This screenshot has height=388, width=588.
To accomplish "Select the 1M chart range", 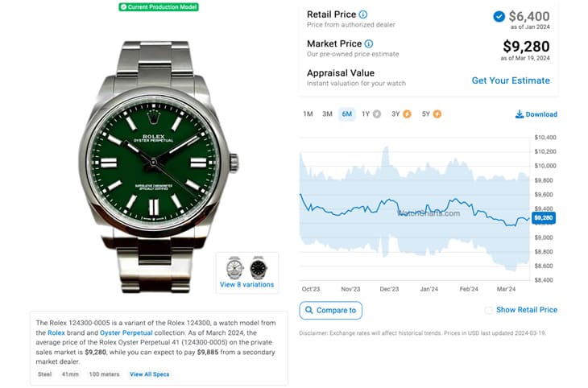I will pyautogui.click(x=308, y=114).
